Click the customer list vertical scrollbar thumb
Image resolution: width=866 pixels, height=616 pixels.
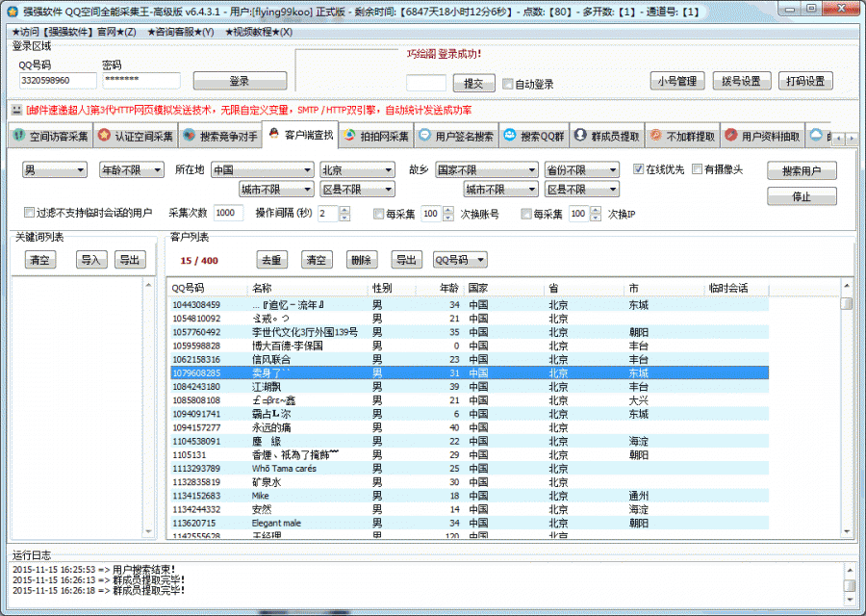pyautogui.click(x=847, y=303)
